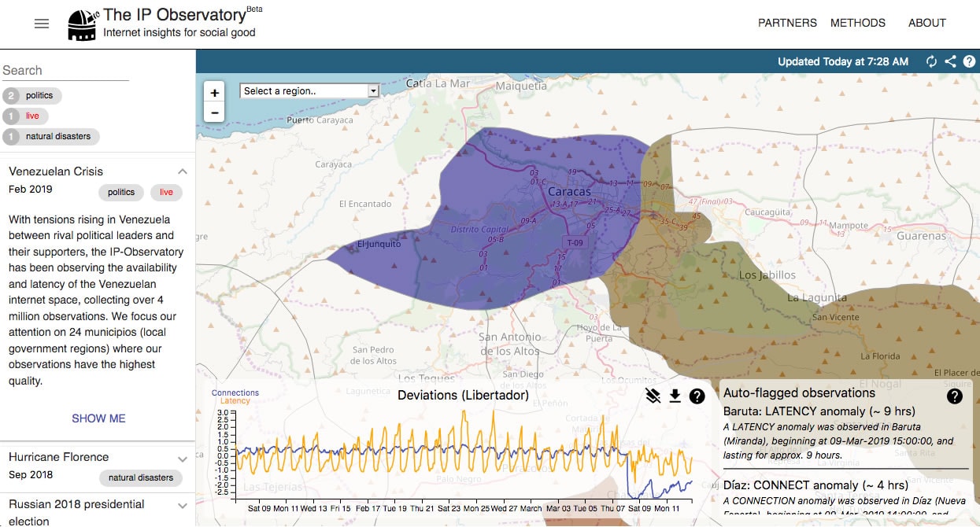Screen dimensions: 980x527
Task: Open the Select a region dropdown
Action: click(309, 91)
